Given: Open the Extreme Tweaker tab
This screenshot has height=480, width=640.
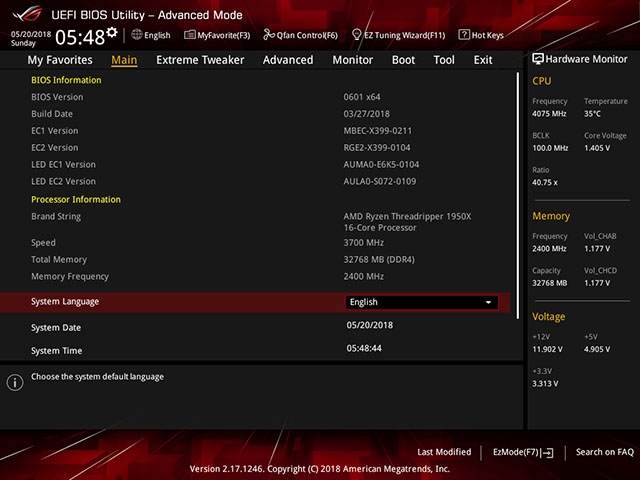Looking at the screenshot, I should [x=200, y=60].
